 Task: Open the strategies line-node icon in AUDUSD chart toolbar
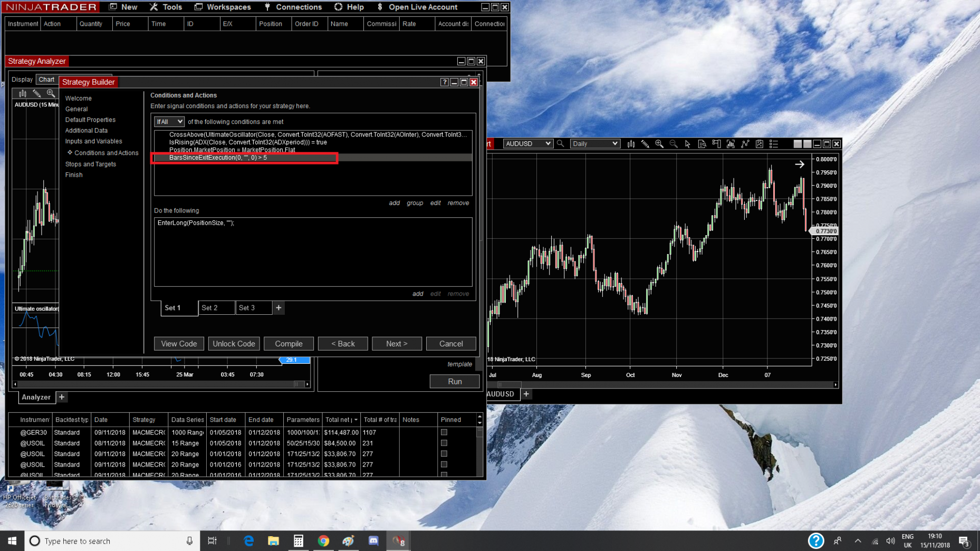(745, 143)
